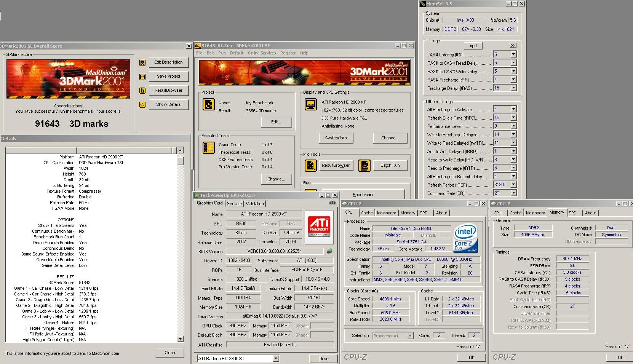Click the ResultBrowser icon in score window
The height and width of the screenshot is (364, 633).
(142, 91)
